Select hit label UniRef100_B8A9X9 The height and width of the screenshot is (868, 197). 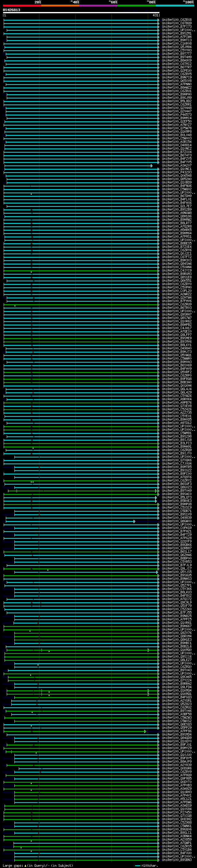click(x=177, y=61)
